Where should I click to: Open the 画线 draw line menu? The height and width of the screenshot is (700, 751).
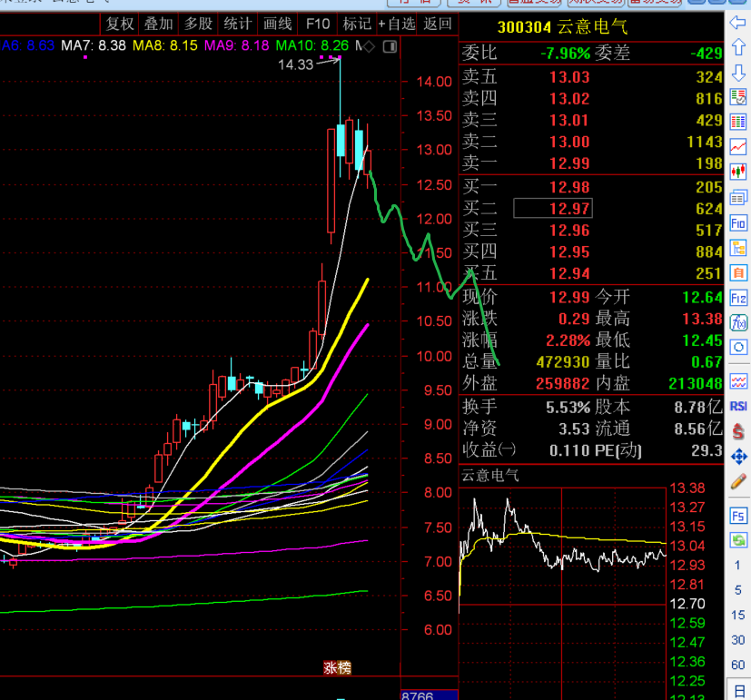(277, 24)
